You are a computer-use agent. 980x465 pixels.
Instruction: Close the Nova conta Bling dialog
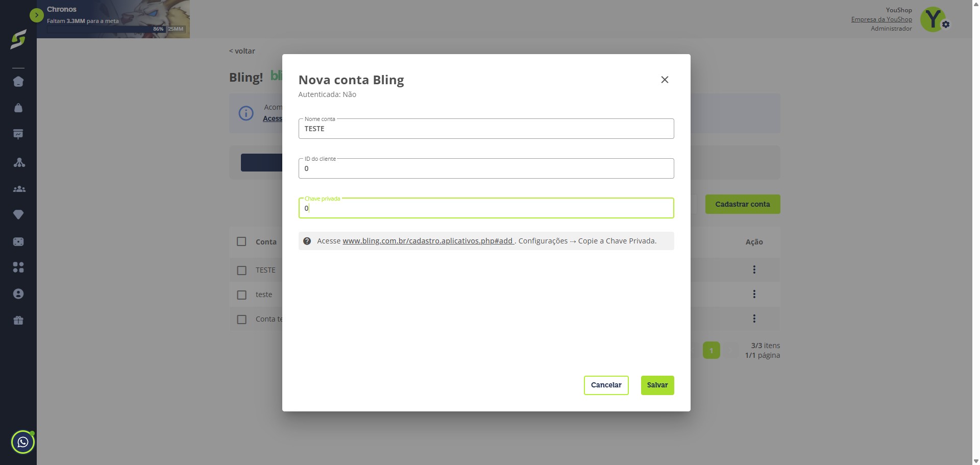665,80
